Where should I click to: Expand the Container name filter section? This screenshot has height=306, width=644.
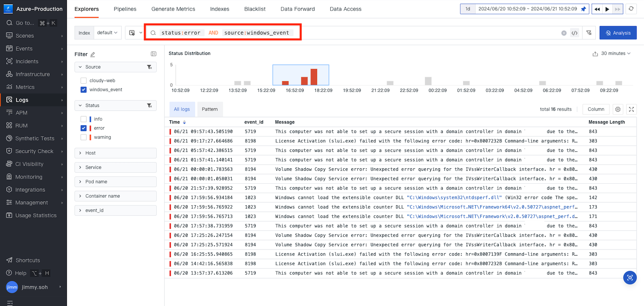click(116, 196)
